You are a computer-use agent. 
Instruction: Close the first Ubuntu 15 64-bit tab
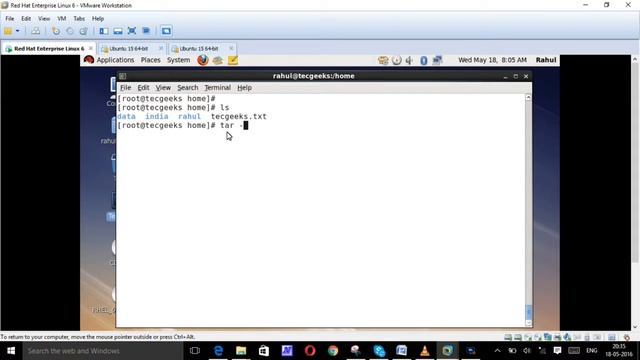tap(161, 49)
